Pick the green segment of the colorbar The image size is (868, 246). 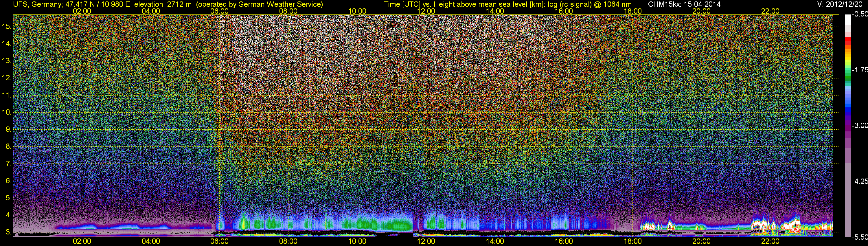coord(848,77)
